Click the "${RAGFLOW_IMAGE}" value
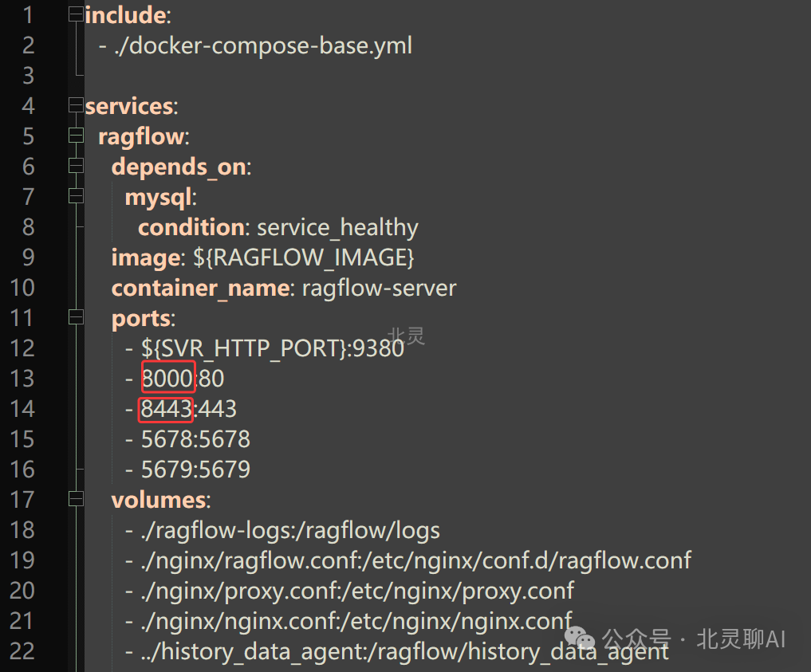Viewport: 811px width, 672px height. tap(304, 257)
